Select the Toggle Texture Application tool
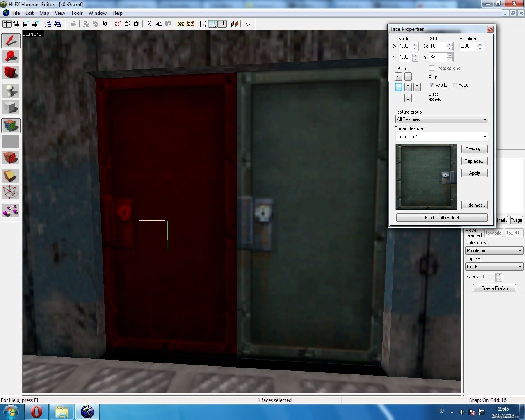The height and width of the screenshot is (420, 525). 11,125
